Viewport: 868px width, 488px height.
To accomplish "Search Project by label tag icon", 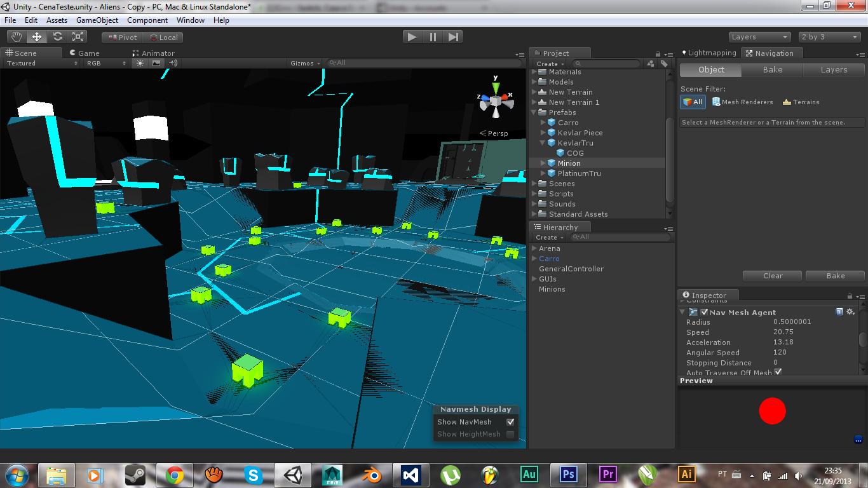I will [x=664, y=64].
